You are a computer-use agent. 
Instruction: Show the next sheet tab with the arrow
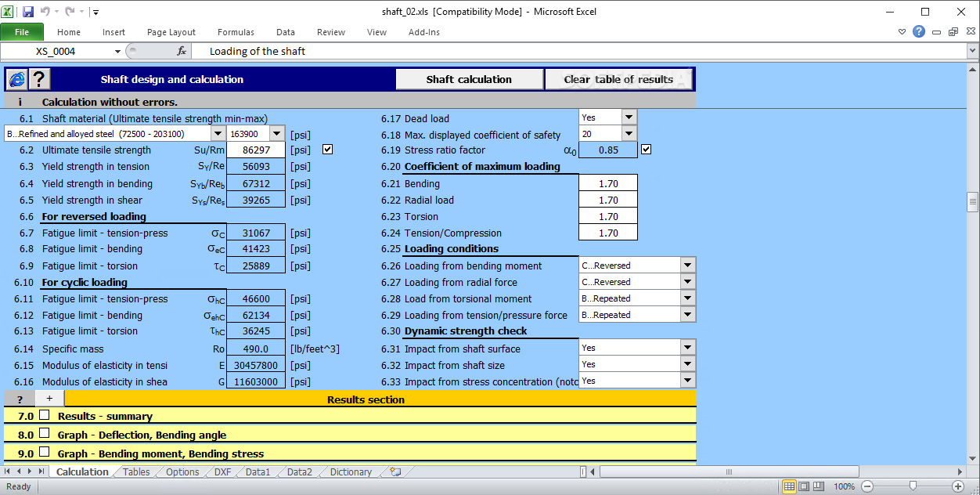(x=31, y=472)
